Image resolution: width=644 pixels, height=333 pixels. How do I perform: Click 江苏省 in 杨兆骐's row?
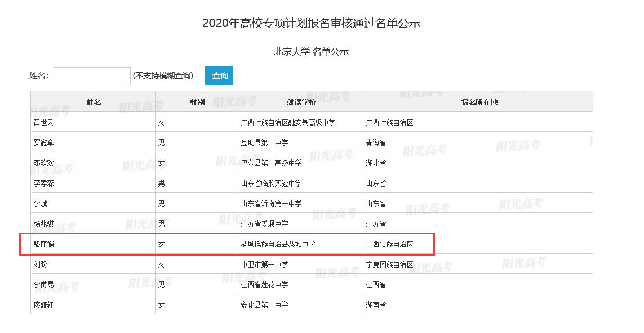pyautogui.click(x=376, y=224)
